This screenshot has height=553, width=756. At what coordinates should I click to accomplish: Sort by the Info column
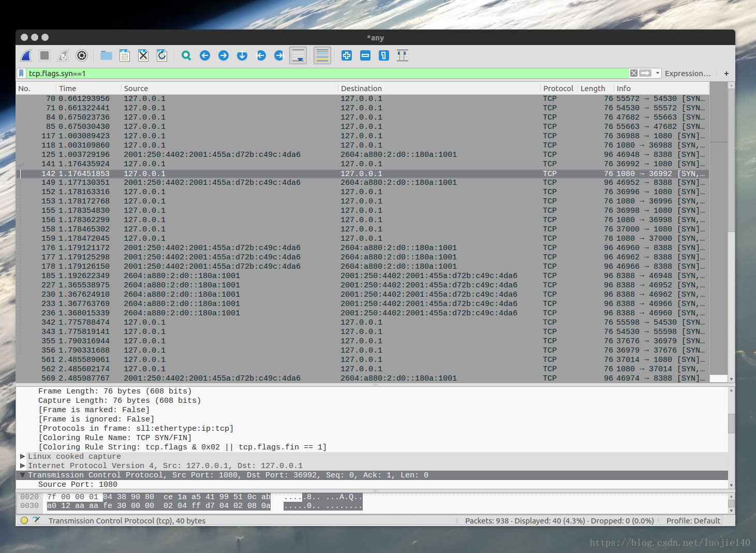tap(662, 89)
